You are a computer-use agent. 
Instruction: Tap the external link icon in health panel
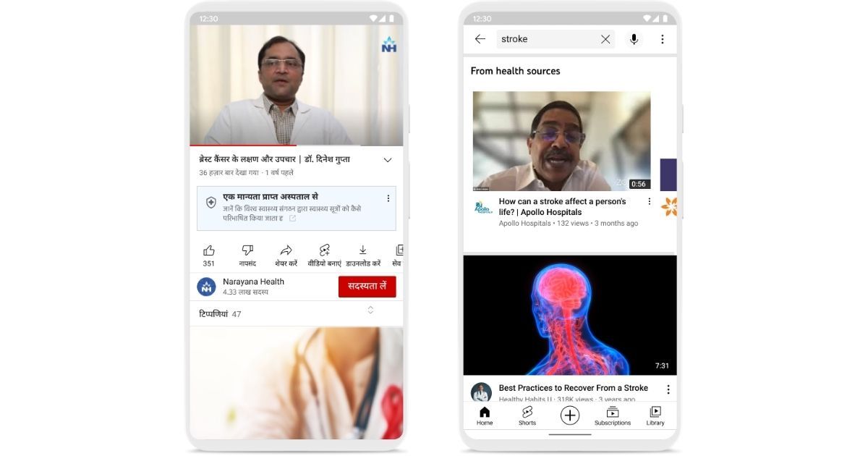(292, 218)
